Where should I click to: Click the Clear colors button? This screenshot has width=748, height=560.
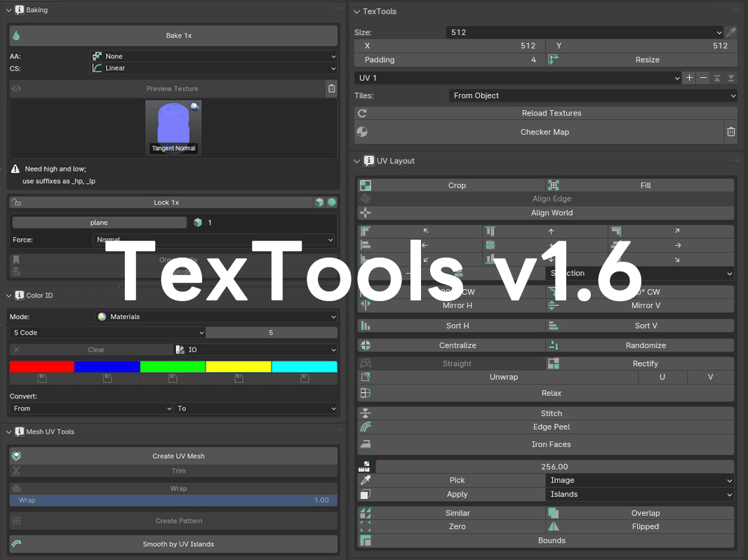91,349
